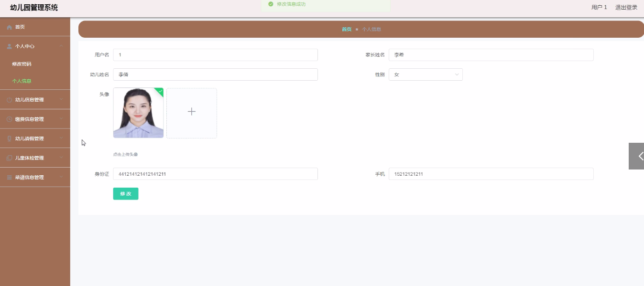644x286 pixels.
Task: Open the 性别 dropdown
Action: click(x=425, y=74)
